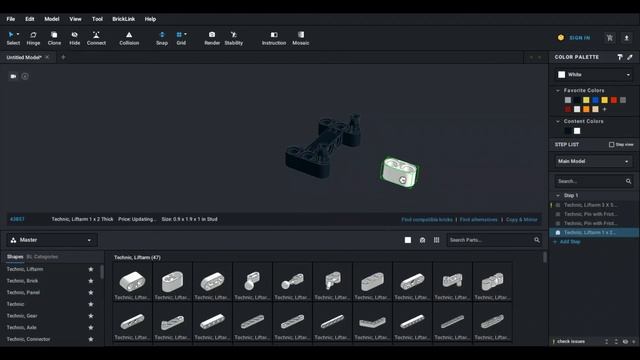This screenshot has width=640, height=360.
Task: Click the viewport camera icon
Action: click(x=13, y=76)
